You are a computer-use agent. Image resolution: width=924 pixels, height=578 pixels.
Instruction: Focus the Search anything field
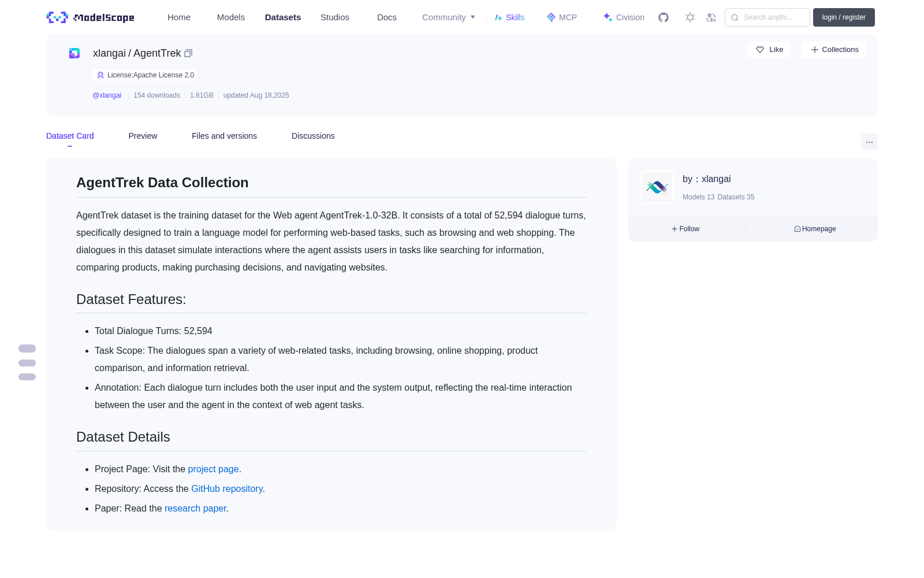pyautogui.click(x=767, y=17)
